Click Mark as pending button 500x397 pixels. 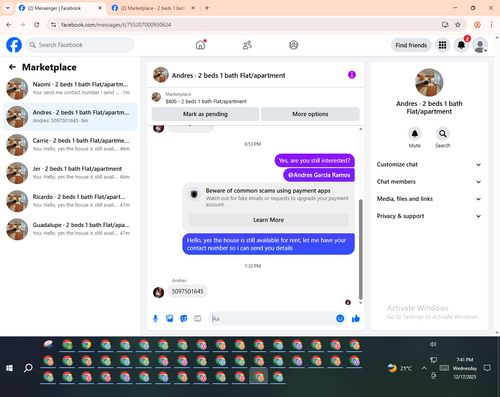[x=205, y=114]
